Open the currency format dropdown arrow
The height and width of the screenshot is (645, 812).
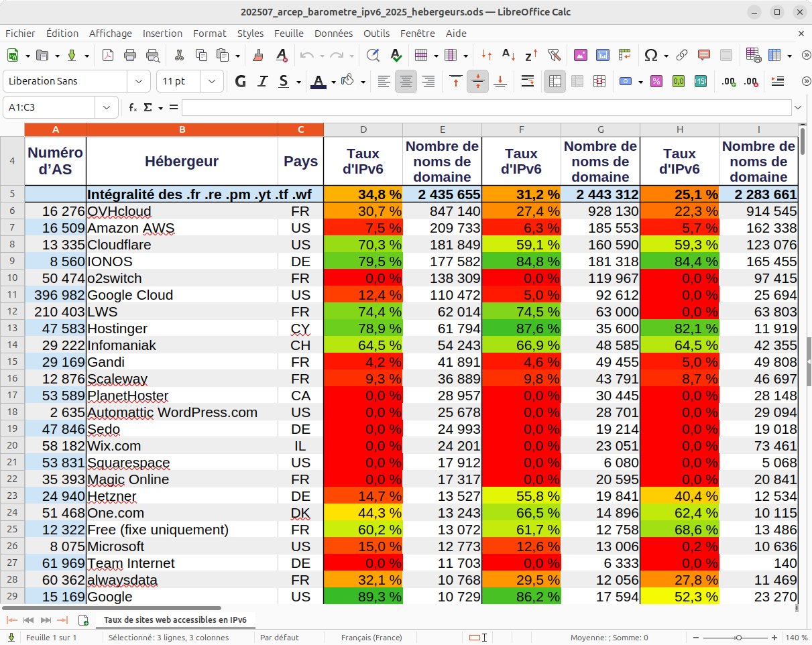click(x=640, y=82)
